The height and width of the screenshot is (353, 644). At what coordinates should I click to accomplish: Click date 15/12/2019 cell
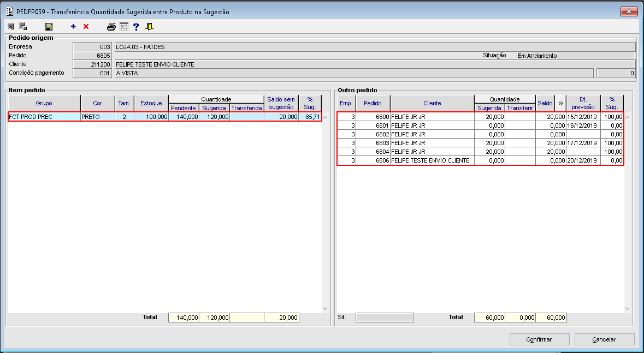[x=583, y=117]
